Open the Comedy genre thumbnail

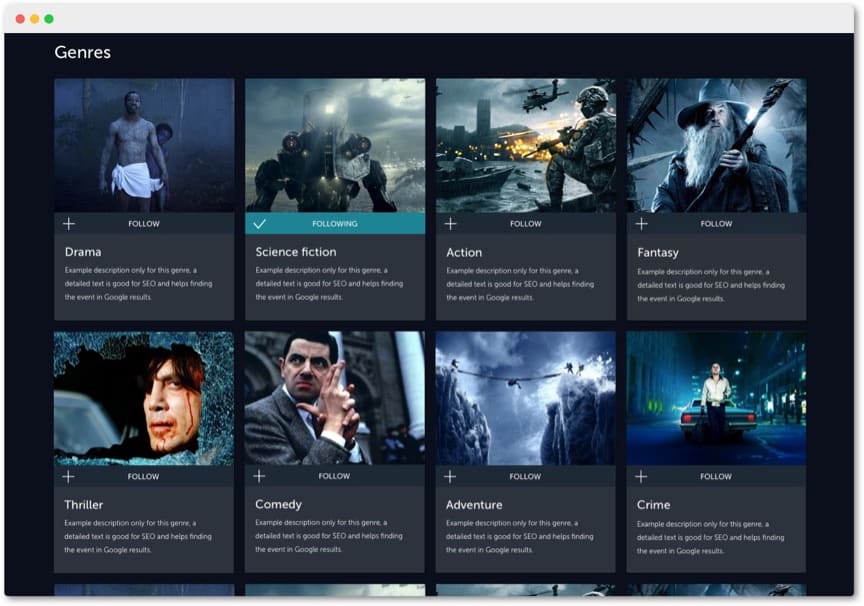pos(334,398)
